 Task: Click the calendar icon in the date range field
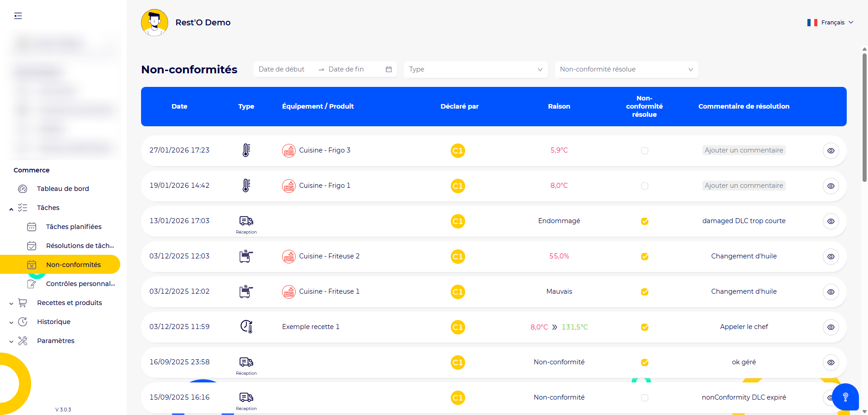[388, 69]
